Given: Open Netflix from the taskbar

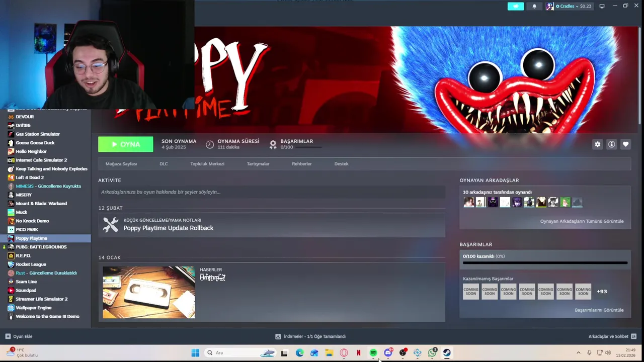Looking at the screenshot, I should 358,353.
